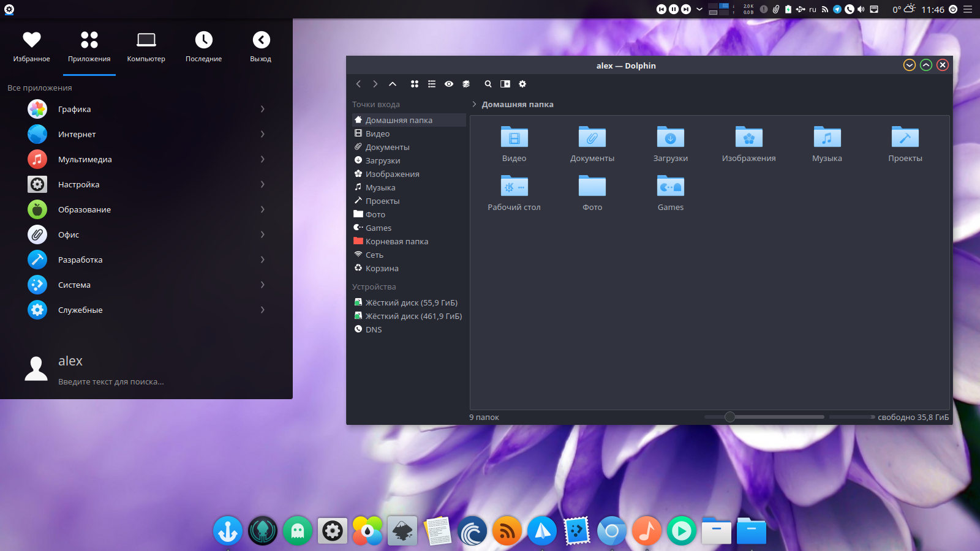Open the Загрузки folder icon

[x=670, y=137]
